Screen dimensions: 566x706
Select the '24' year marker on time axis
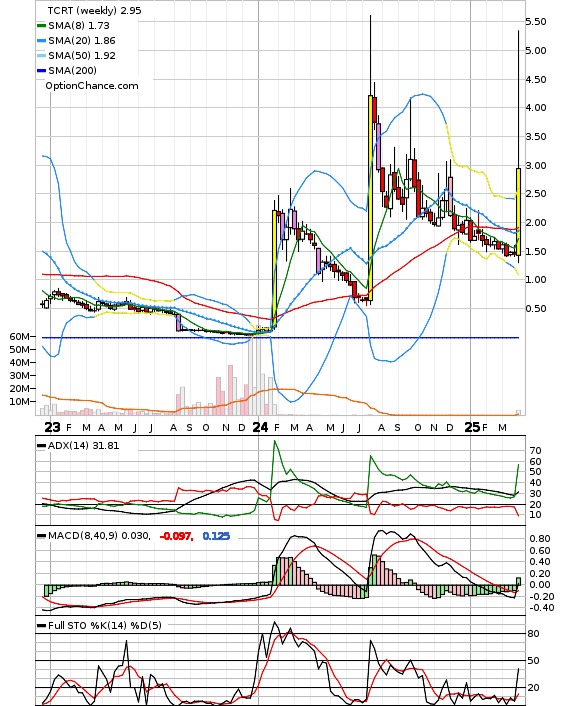pyautogui.click(x=260, y=427)
